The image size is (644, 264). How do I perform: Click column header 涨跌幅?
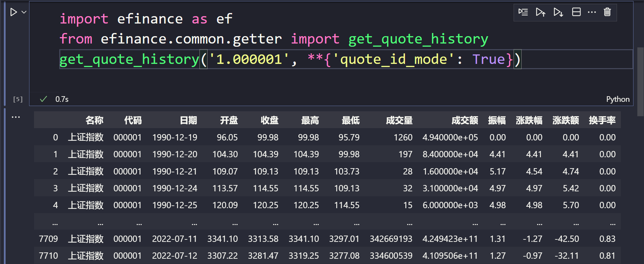(529, 120)
